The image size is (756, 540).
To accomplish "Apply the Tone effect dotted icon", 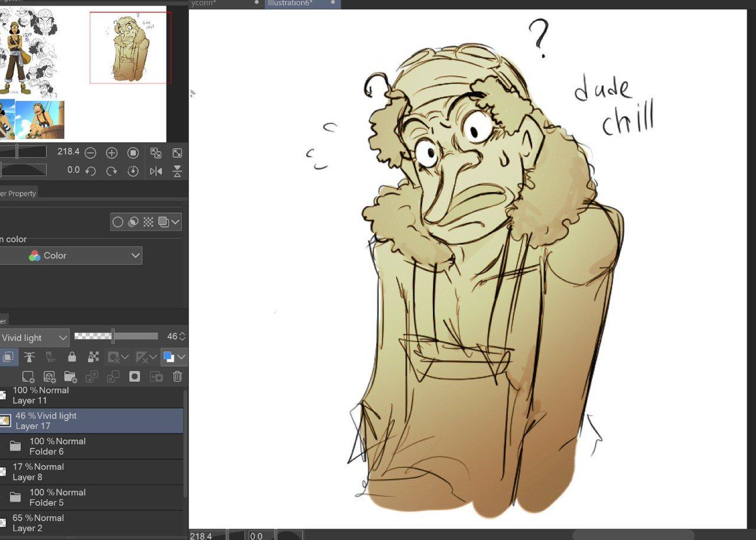I will coord(148,222).
